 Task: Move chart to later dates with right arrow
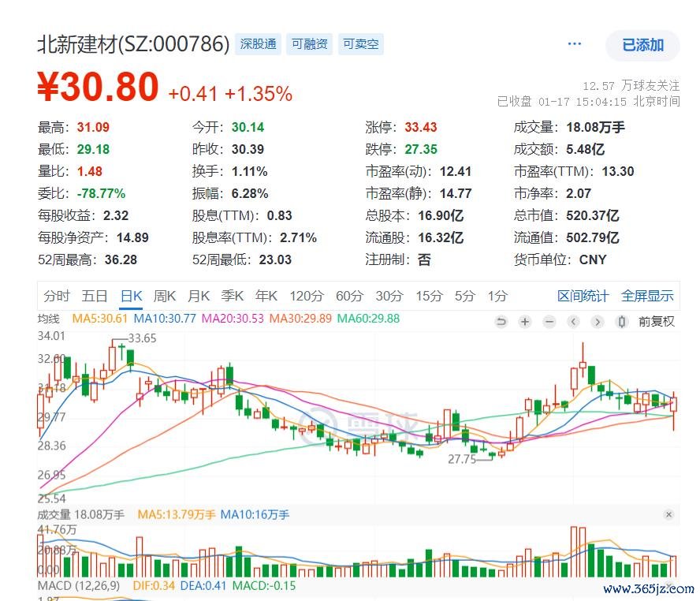[598, 322]
